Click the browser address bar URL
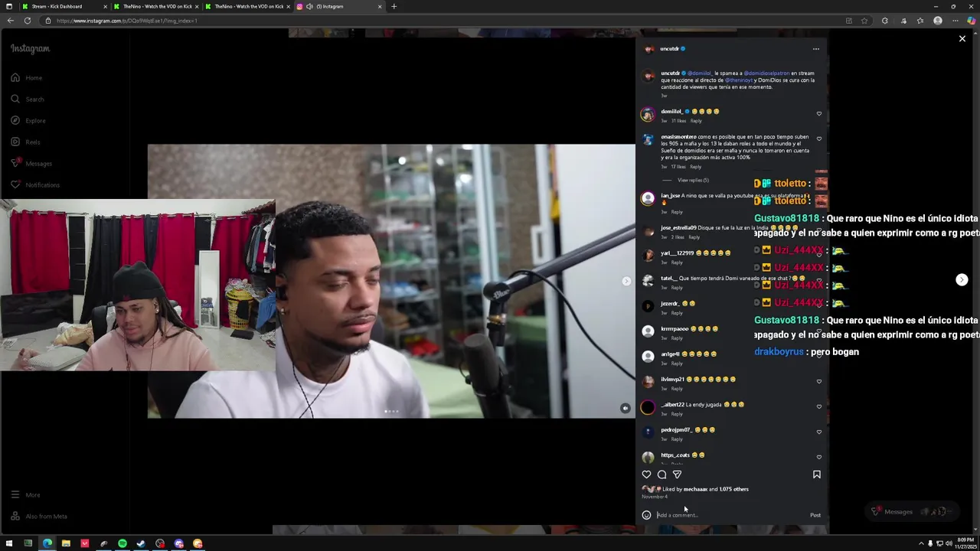This screenshot has width=980, height=551. click(x=127, y=21)
